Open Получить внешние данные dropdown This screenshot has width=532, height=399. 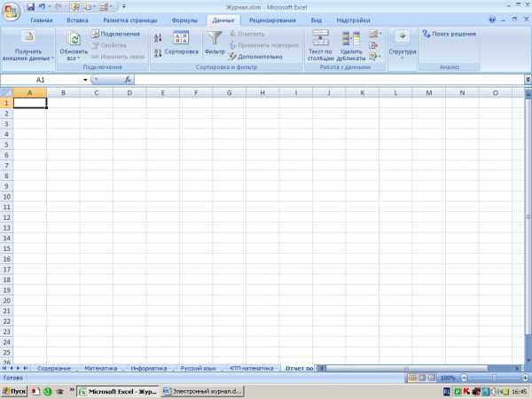click(x=27, y=44)
